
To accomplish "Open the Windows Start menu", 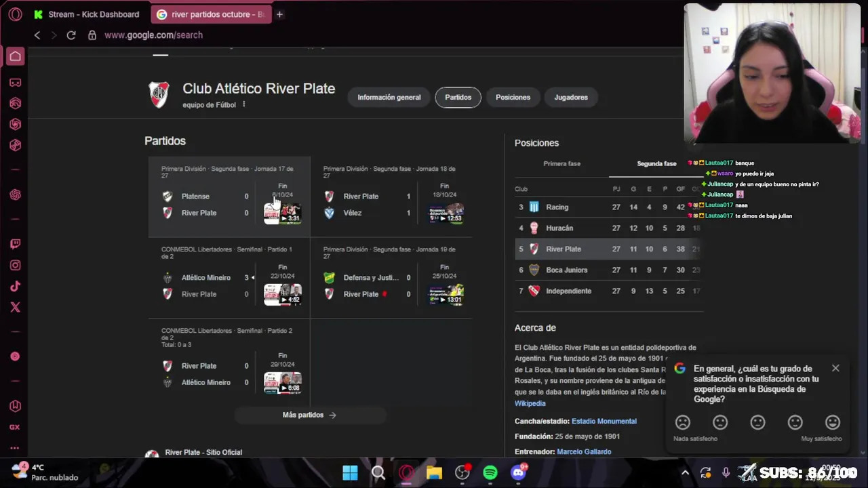I will (x=350, y=472).
